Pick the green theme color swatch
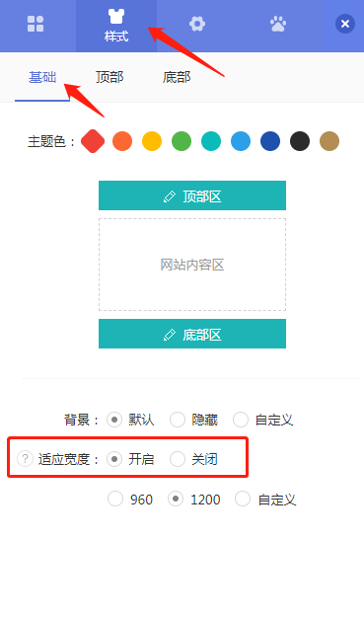The width and height of the screenshot is (364, 617). click(182, 141)
